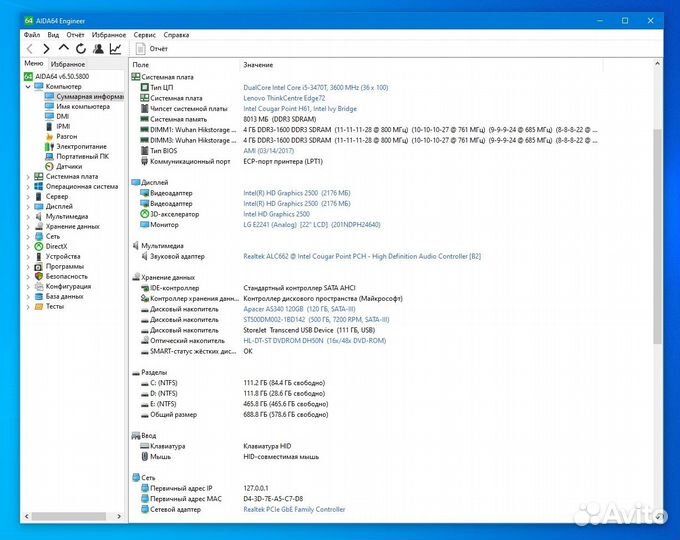Expand the Системная плата tree node
Screen dimensions: 680x540
point(28,177)
